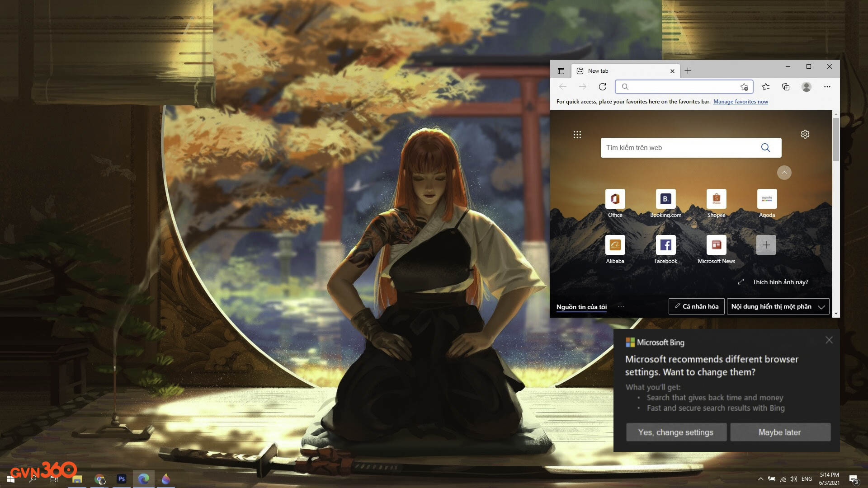The width and height of the screenshot is (868, 488).
Task: Open the tab actions menu icon in Edge
Action: 561,71
